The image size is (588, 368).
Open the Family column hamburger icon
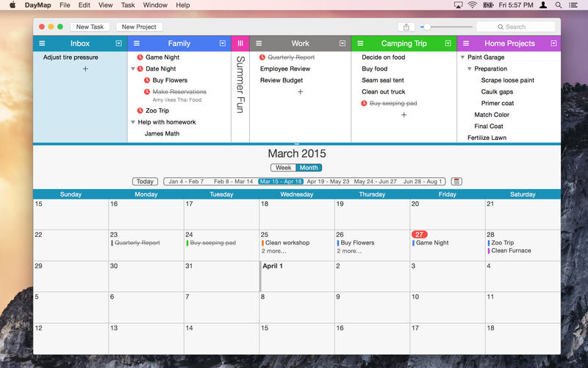click(x=137, y=43)
